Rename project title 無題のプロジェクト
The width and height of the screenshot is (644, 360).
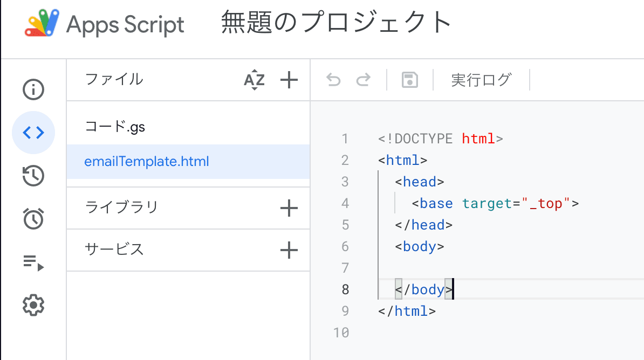(337, 23)
